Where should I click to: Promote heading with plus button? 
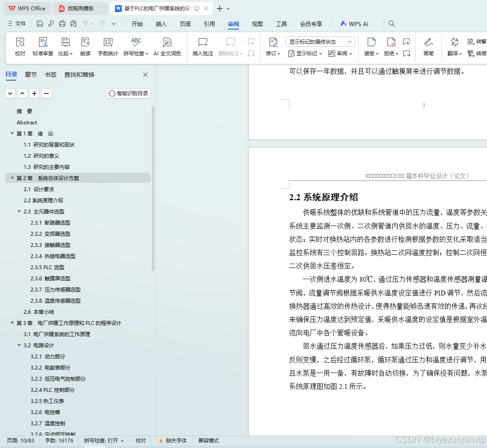(34, 93)
